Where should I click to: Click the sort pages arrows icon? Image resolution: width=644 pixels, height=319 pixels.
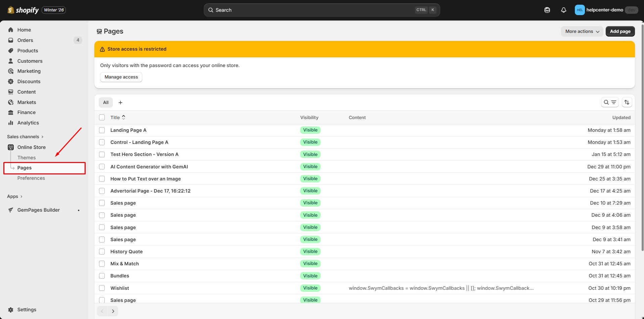[x=627, y=102]
